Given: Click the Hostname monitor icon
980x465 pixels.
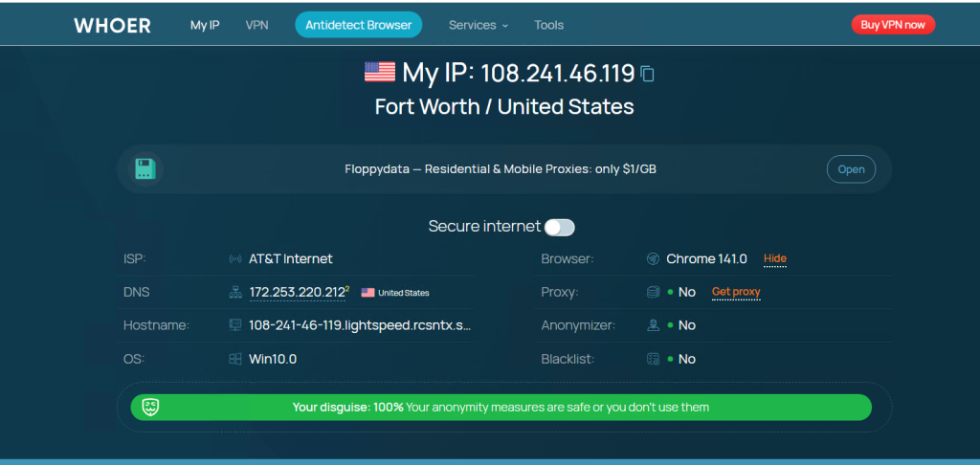Looking at the screenshot, I should 234,325.
